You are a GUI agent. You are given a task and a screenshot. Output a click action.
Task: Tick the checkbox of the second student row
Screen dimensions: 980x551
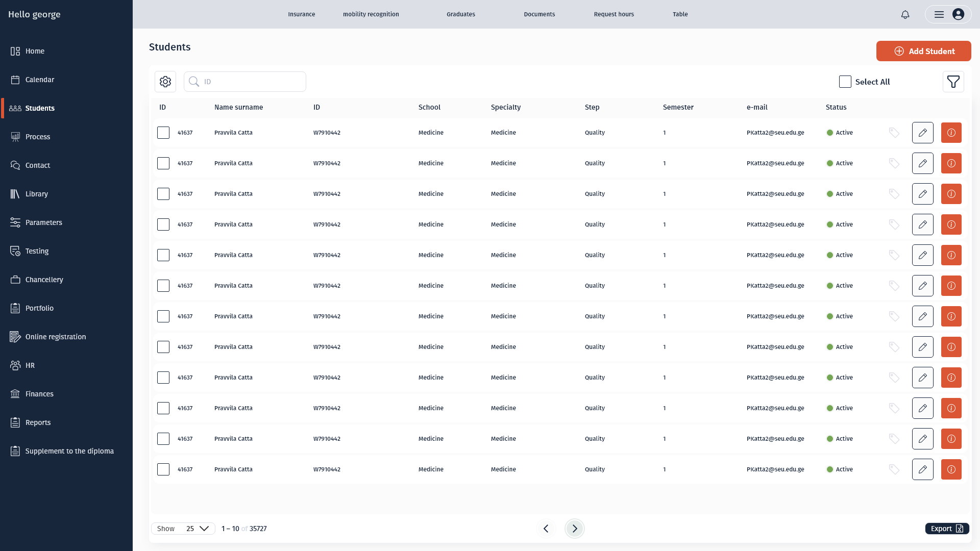click(x=163, y=163)
